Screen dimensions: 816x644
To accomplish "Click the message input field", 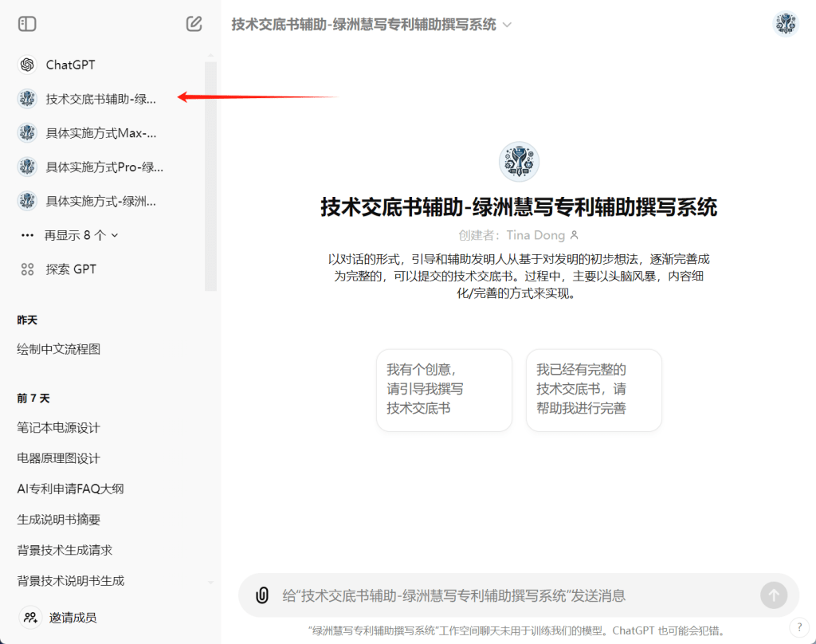I will [x=510, y=595].
